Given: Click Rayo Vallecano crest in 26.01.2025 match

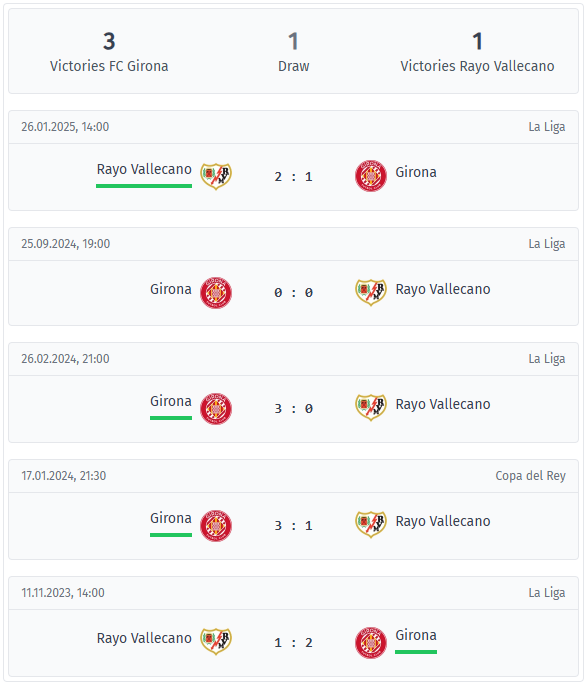Looking at the screenshot, I should coord(216,176).
